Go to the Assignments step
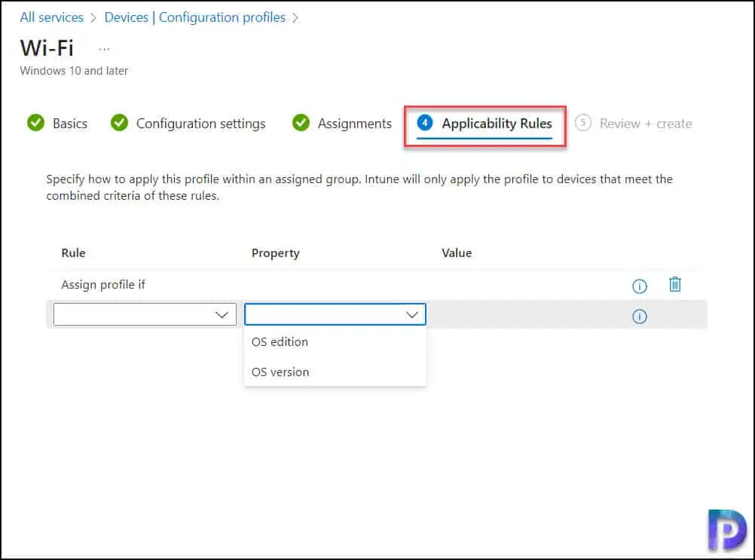 click(342, 124)
